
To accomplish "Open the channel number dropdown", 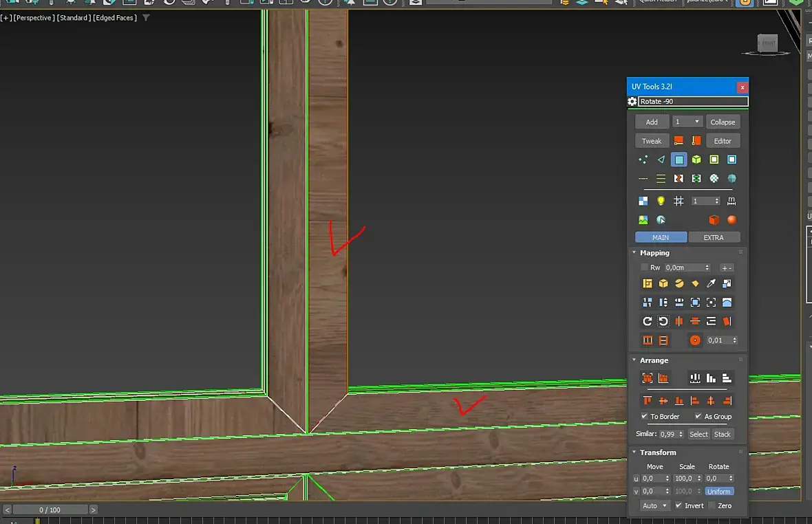I will (687, 122).
